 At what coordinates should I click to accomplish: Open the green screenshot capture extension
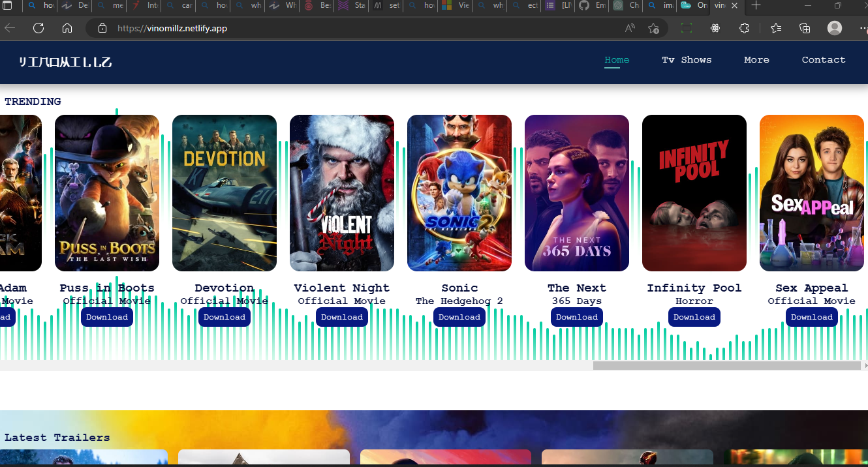(x=686, y=28)
